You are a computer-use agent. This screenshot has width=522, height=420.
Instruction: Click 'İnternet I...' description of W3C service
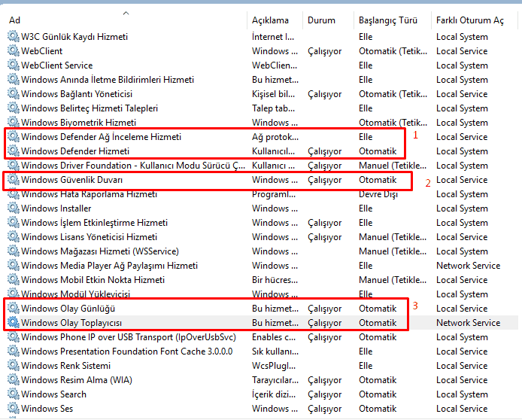[272, 37]
